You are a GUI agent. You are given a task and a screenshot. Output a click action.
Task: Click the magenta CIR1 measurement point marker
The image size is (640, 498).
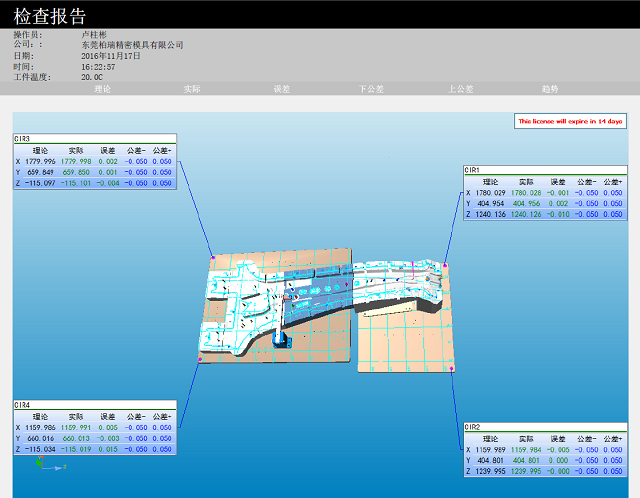[446, 265]
